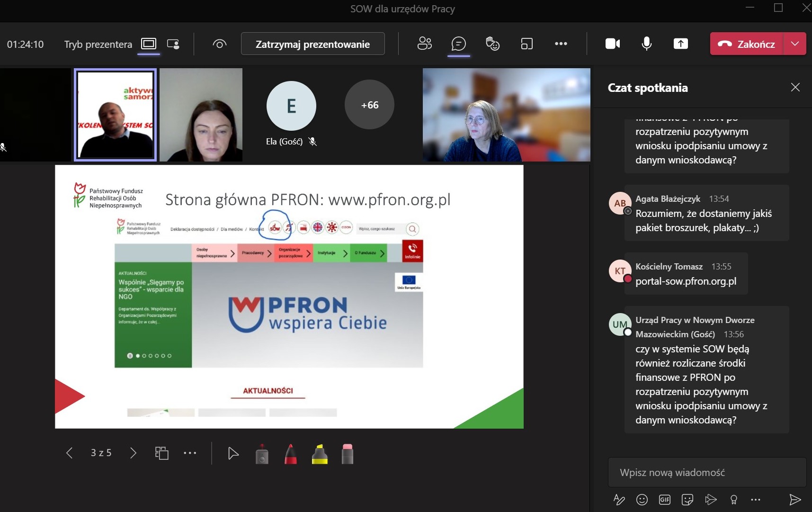812x512 pixels.
Task: Open the GIF picker in chat
Action: tap(664, 499)
